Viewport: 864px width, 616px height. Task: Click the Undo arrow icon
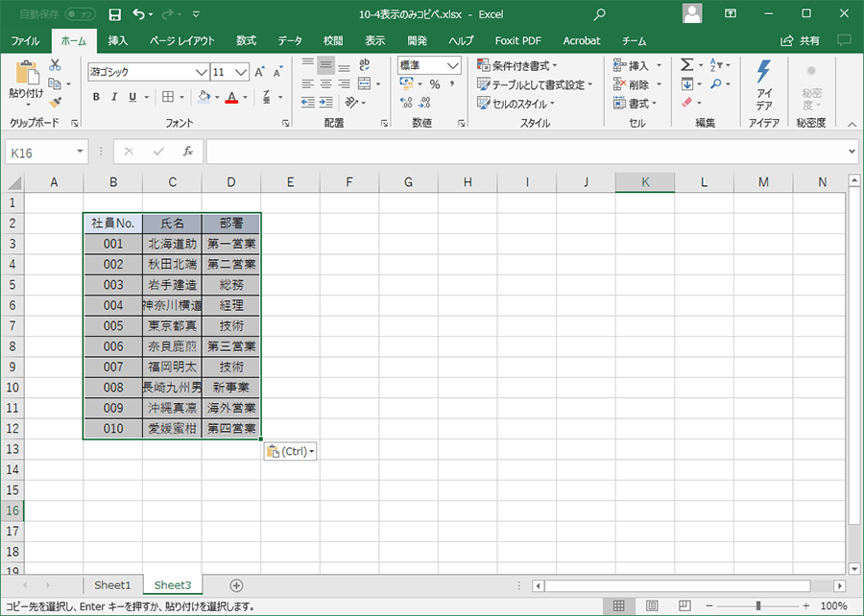(139, 14)
